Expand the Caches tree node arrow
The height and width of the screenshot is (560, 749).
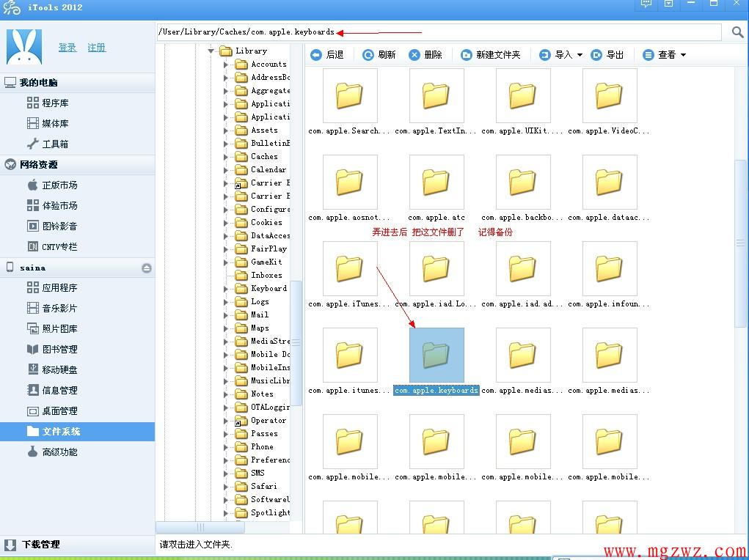(x=226, y=157)
